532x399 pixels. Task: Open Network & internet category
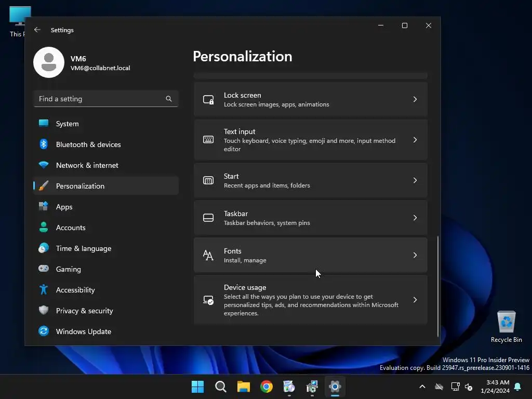pos(106,165)
